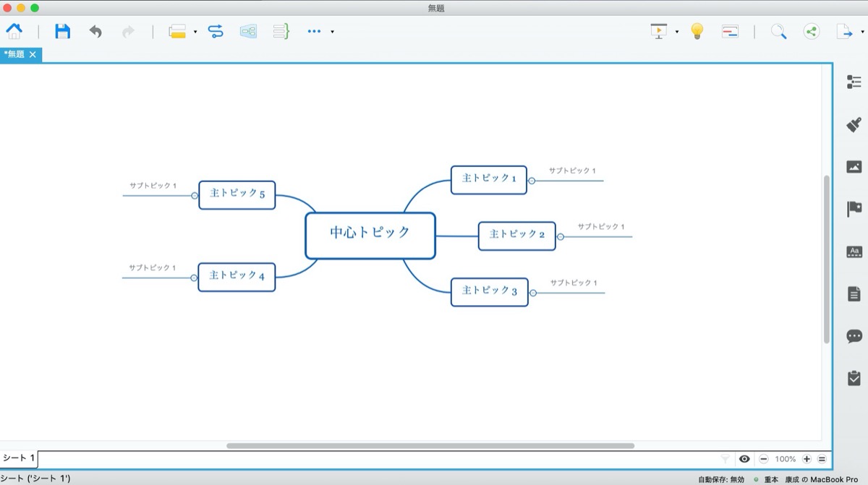Open the topic insert dropdown arrow
Viewport: 868px width, 485px height.
(x=195, y=32)
